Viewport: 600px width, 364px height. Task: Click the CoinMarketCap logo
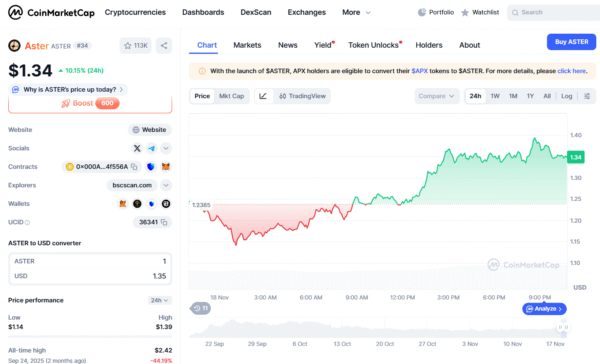51,12
